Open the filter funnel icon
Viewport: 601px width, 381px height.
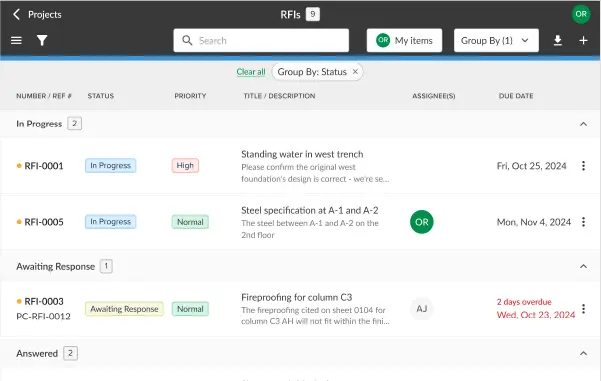(x=42, y=40)
